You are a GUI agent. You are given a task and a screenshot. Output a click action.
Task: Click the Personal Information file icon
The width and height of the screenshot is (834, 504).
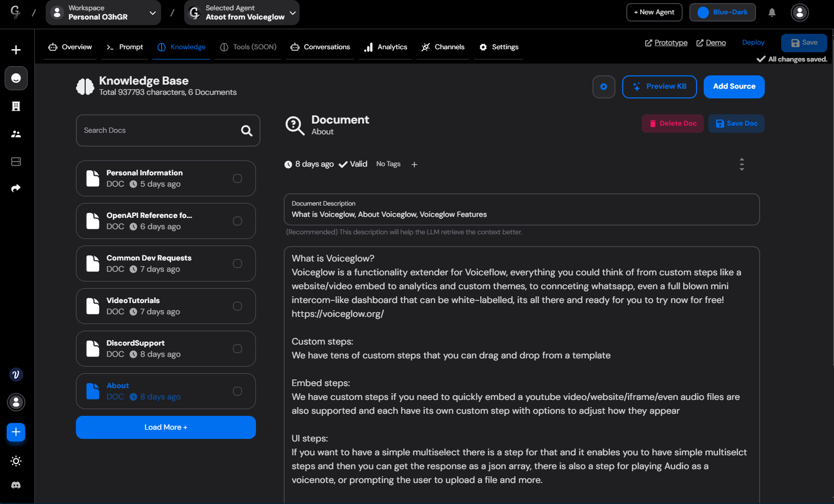[93, 178]
